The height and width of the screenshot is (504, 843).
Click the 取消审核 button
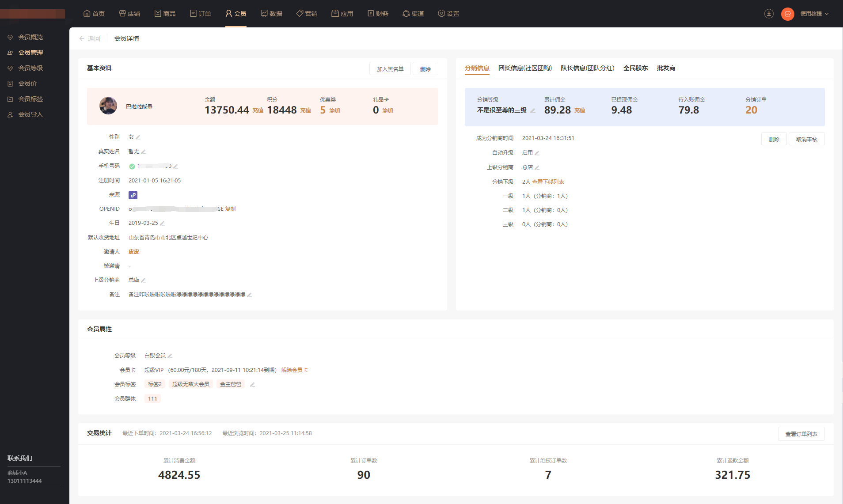coord(806,139)
